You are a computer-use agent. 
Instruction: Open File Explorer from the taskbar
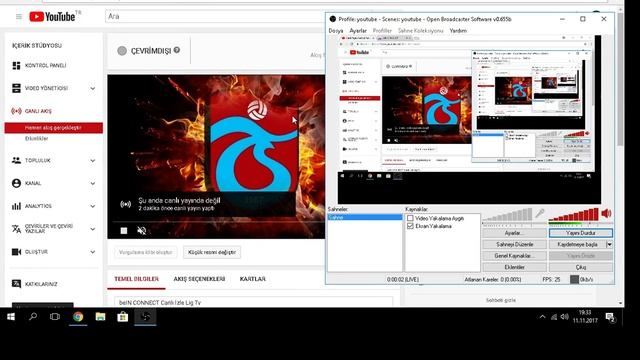coord(100,317)
